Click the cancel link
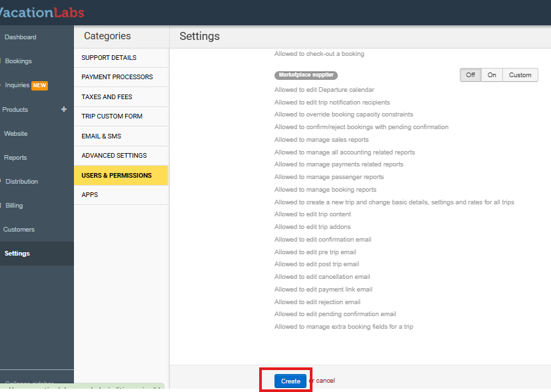 [325, 381]
